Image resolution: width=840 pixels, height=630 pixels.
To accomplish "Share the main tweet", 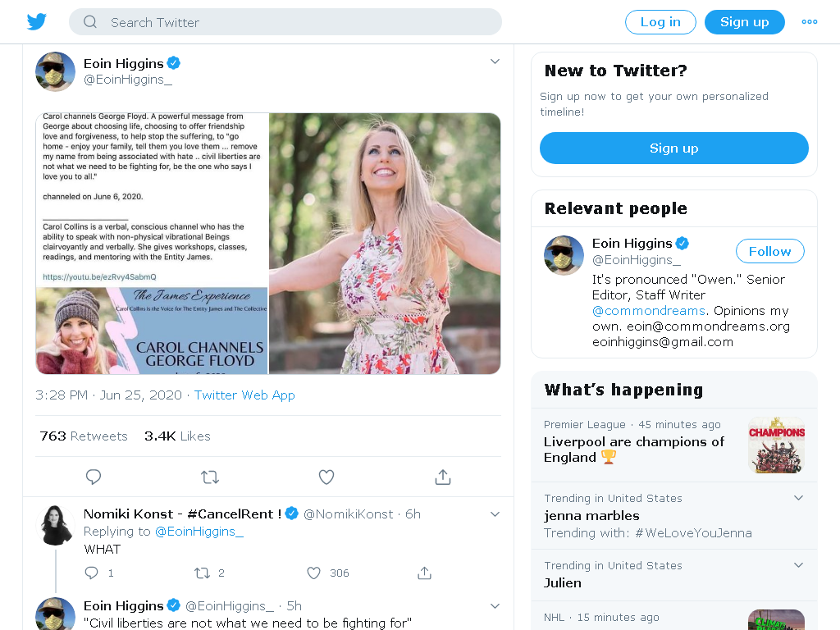I will [442, 477].
